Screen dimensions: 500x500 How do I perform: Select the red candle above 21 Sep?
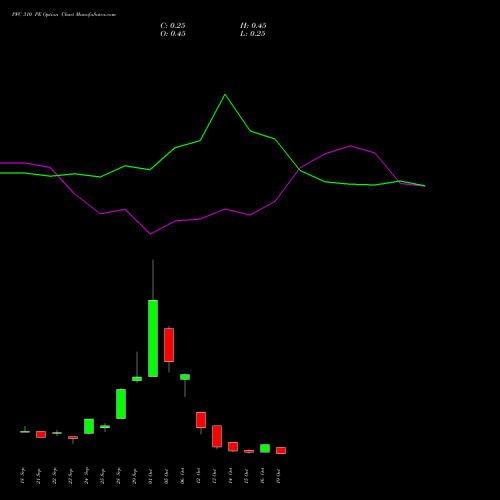[x=41, y=434]
